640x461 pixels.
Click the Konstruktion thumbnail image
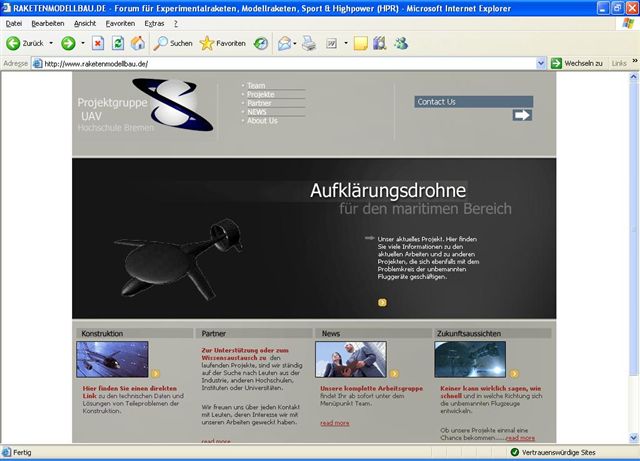[111, 359]
